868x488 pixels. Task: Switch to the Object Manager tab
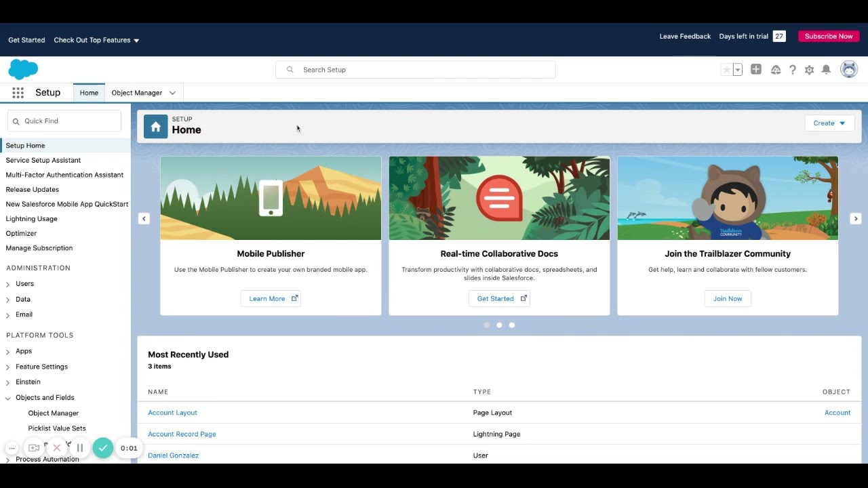137,93
